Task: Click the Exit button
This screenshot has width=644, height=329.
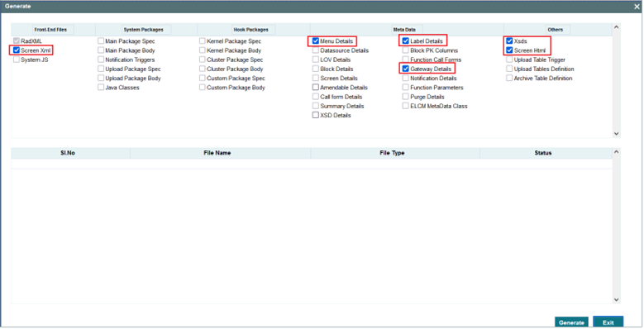Action: pos(608,323)
